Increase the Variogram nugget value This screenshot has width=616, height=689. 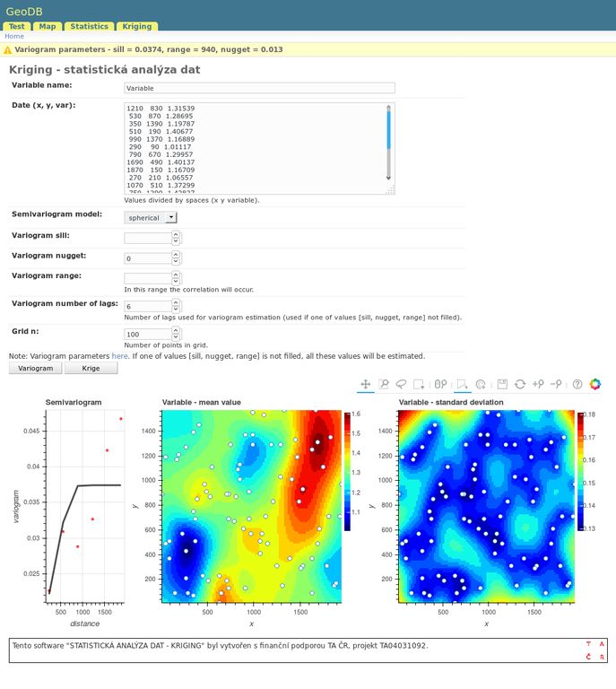pos(176,255)
